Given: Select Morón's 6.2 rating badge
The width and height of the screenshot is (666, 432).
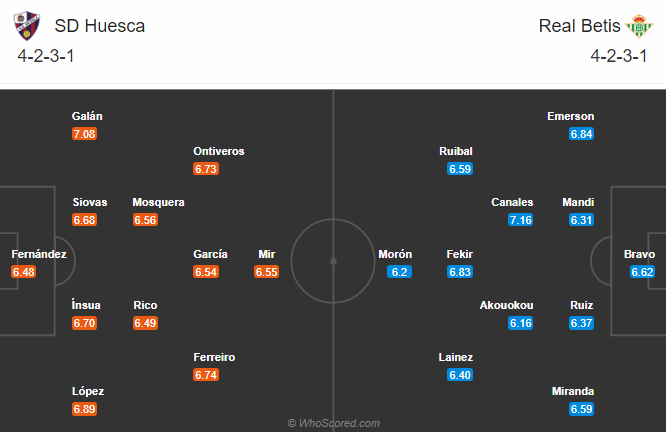Looking at the screenshot, I should click(400, 272).
